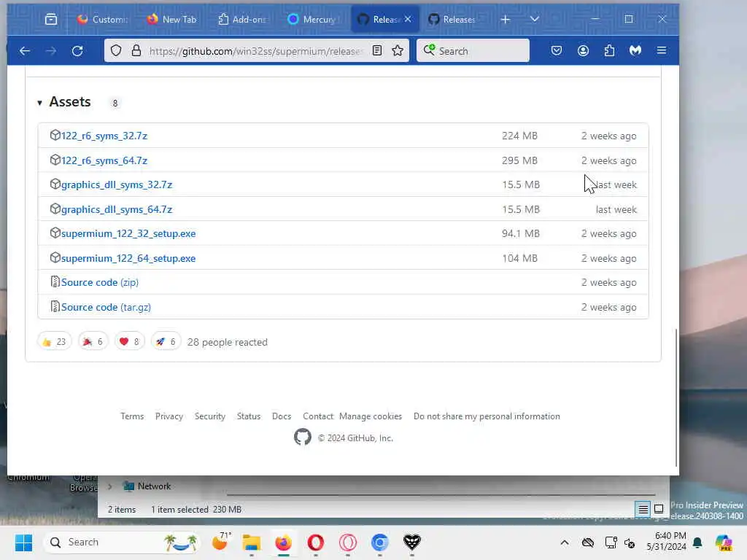
Task: Download supermium_122_32_setup.exe
Action: 128,234
